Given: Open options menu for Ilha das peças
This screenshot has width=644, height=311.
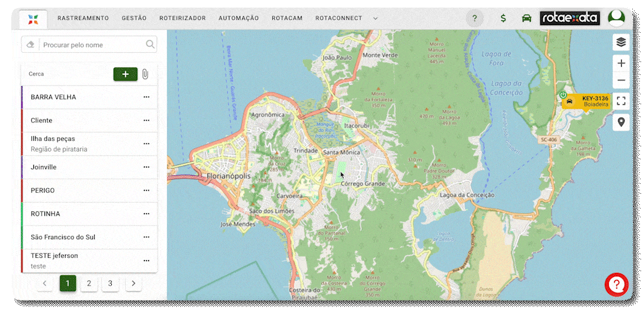Looking at the screenshot, I should point(146,144).
